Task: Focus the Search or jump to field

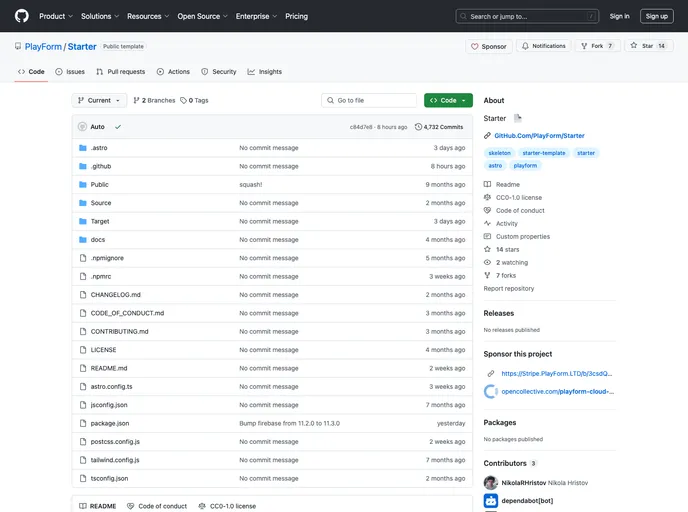Action: coord(527,16)
